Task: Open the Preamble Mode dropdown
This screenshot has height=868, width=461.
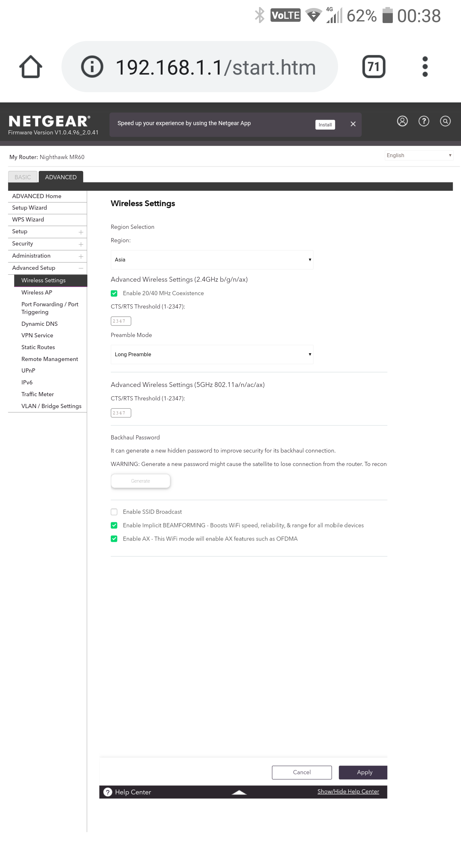Action: (212, 355)
